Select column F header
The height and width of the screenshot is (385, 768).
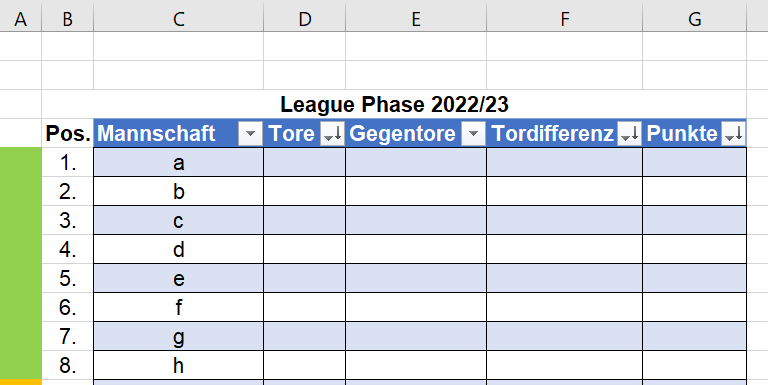(564, 19)
